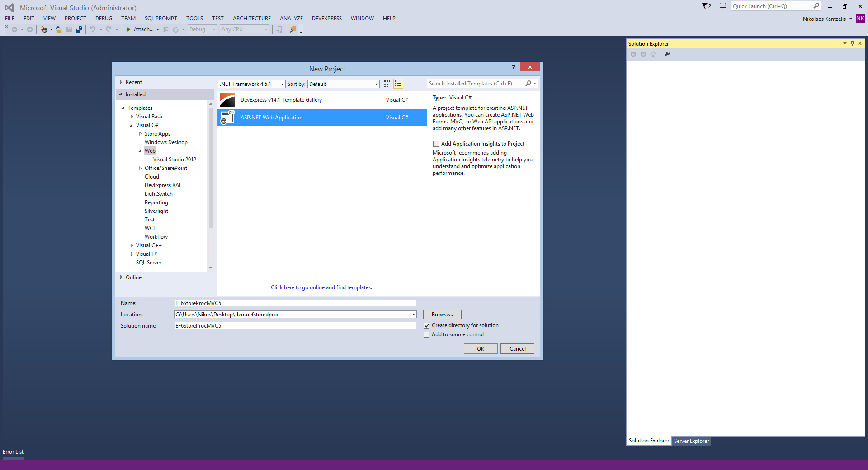
Task: Expand the Store Apps node
Action: (x=140, y=134)
